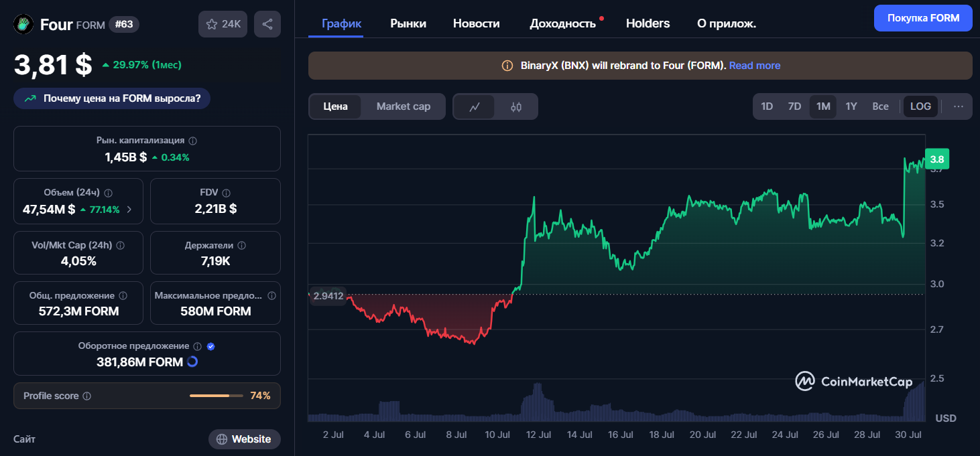Viewport: 980px width, 456px height.
Task: Open info icon next to Profile score
Action: click(86, 396)
